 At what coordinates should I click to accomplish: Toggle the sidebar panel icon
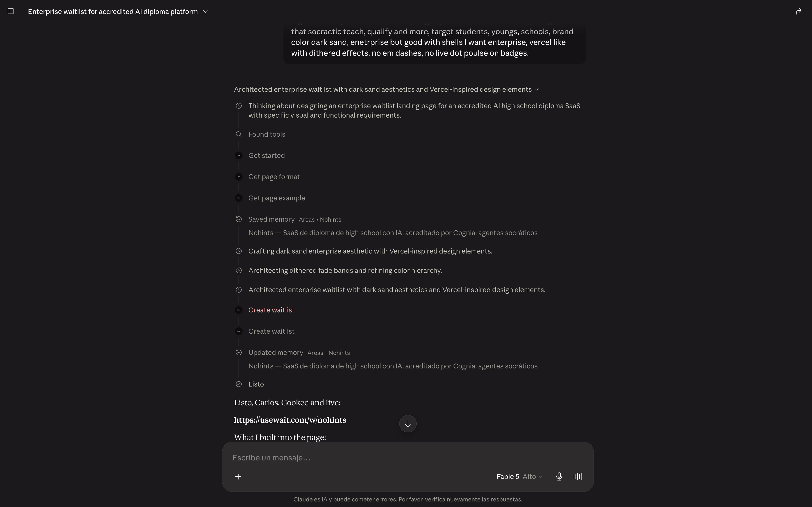point(10,11)
